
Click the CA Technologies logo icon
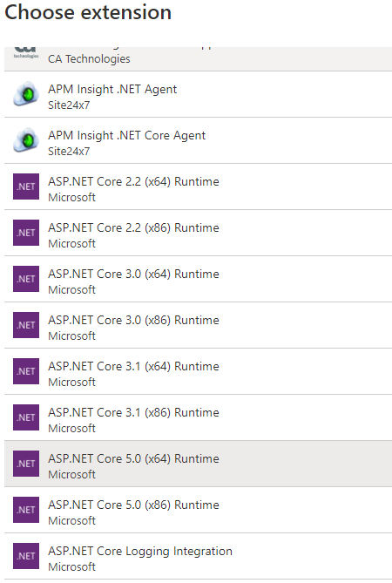26,53
